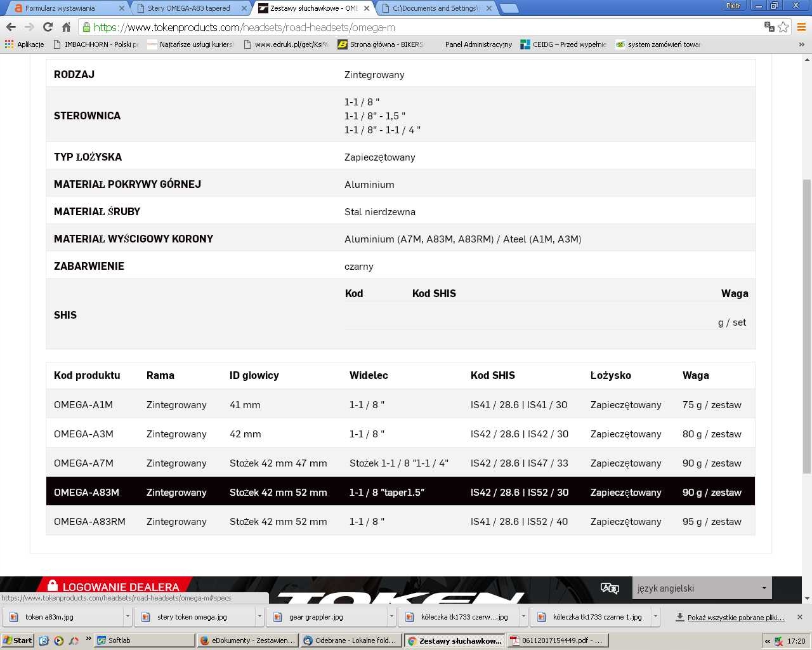812x650 pixels.
Task: Click Pokaż wszystkie pobrane pliki link
Action: tap(736, 617)
